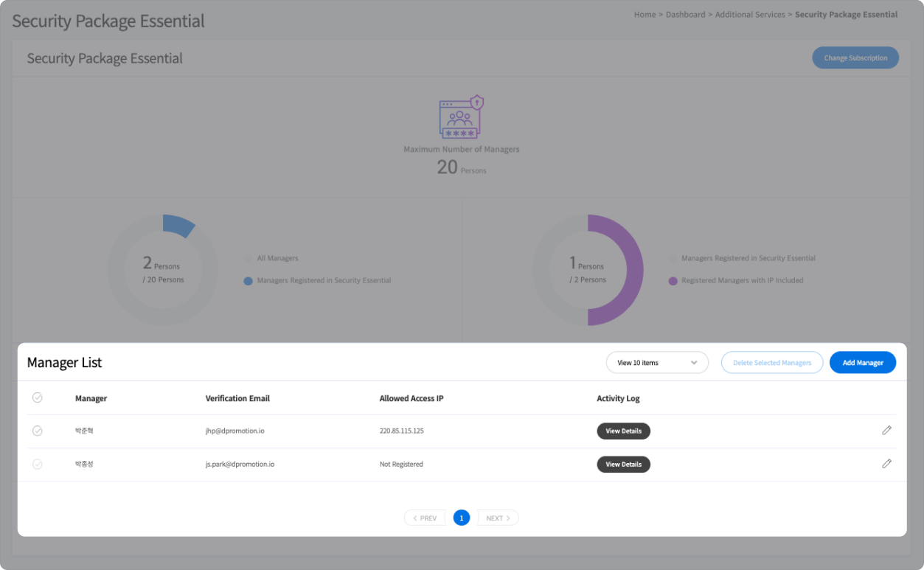Open Additional Services breadcrumb link
This screenshot has height=570, width=924.
pos(749,15)
